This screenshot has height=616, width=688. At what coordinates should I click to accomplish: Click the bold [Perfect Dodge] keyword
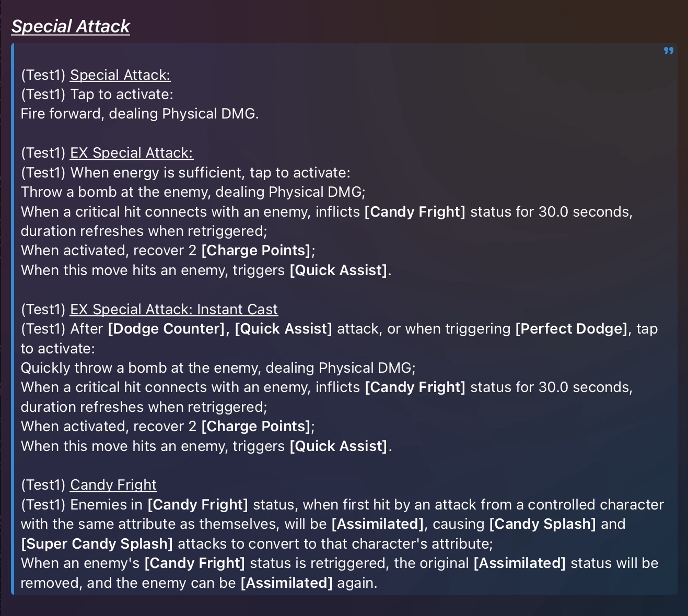(572, 329)
